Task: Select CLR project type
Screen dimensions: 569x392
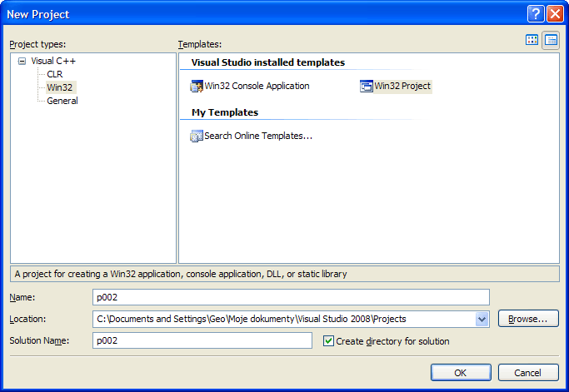Action: (x=54, y=74)
